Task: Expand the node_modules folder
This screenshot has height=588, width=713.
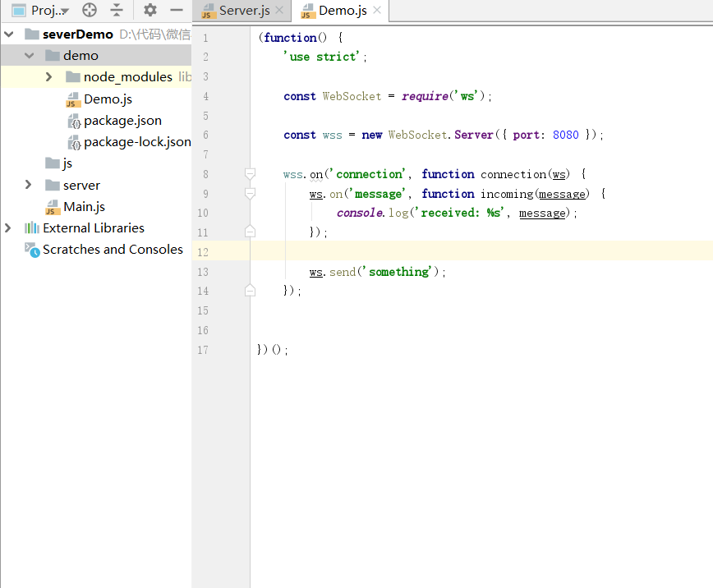Action: [48, 77]
